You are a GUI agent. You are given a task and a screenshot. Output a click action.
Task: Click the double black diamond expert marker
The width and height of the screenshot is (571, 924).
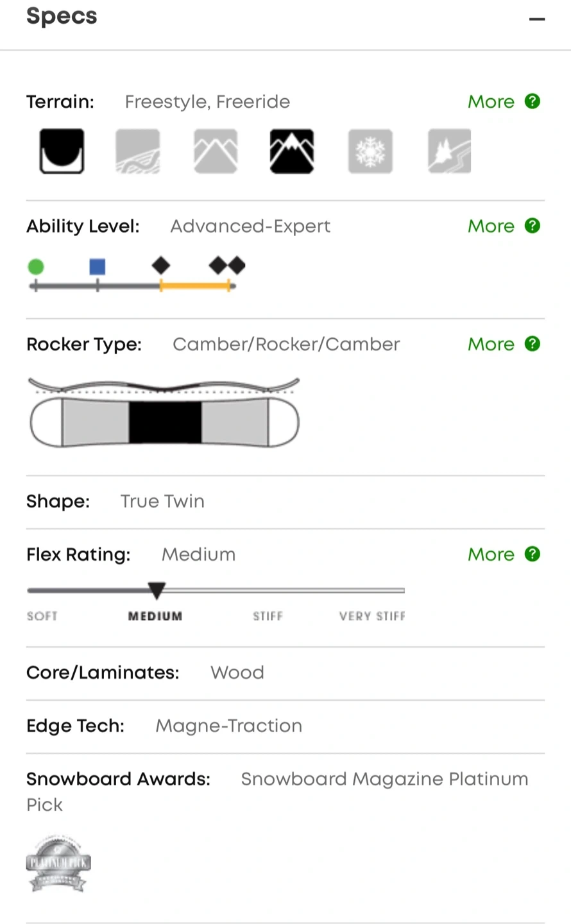[228, 265]
